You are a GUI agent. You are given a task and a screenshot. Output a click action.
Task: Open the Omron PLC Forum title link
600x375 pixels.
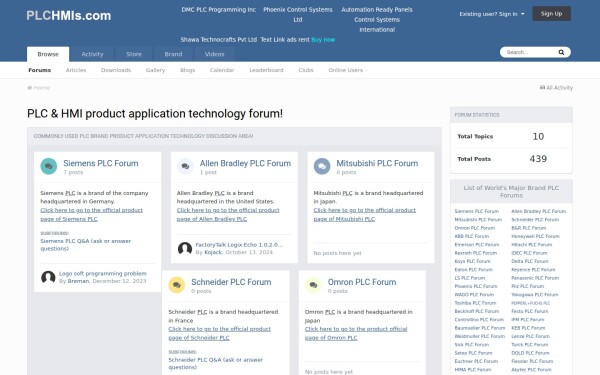362,282
